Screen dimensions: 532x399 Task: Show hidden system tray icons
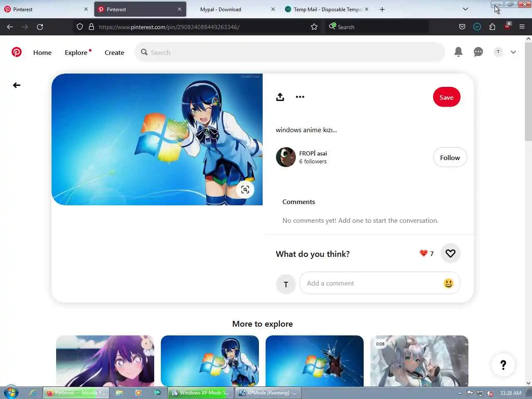click(x=460, y=393)
